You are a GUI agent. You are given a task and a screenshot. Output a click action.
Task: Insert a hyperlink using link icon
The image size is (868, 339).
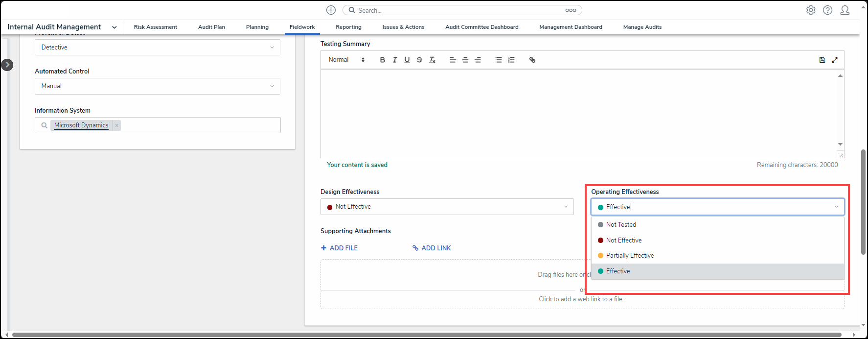(532, 60)
